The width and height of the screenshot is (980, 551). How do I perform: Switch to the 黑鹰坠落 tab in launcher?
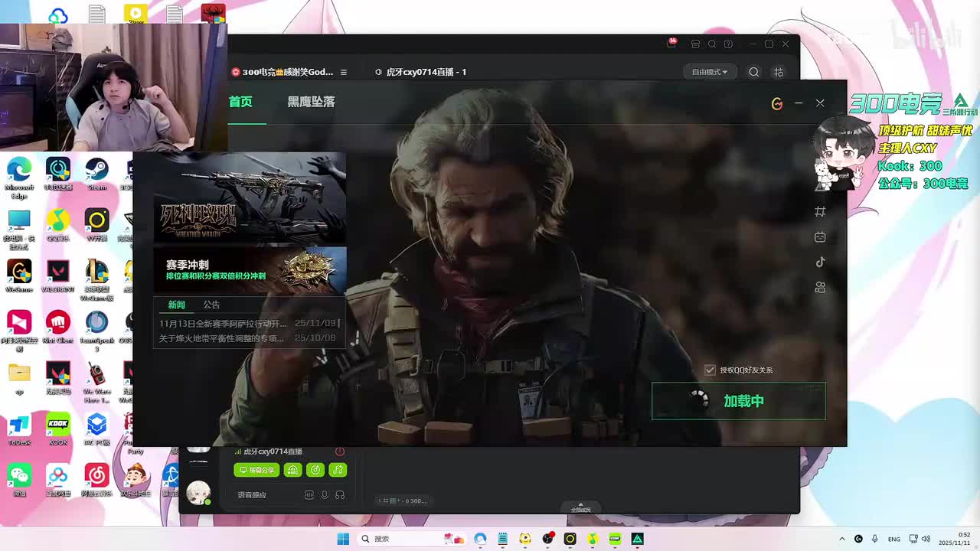click(x=311, y=102)
